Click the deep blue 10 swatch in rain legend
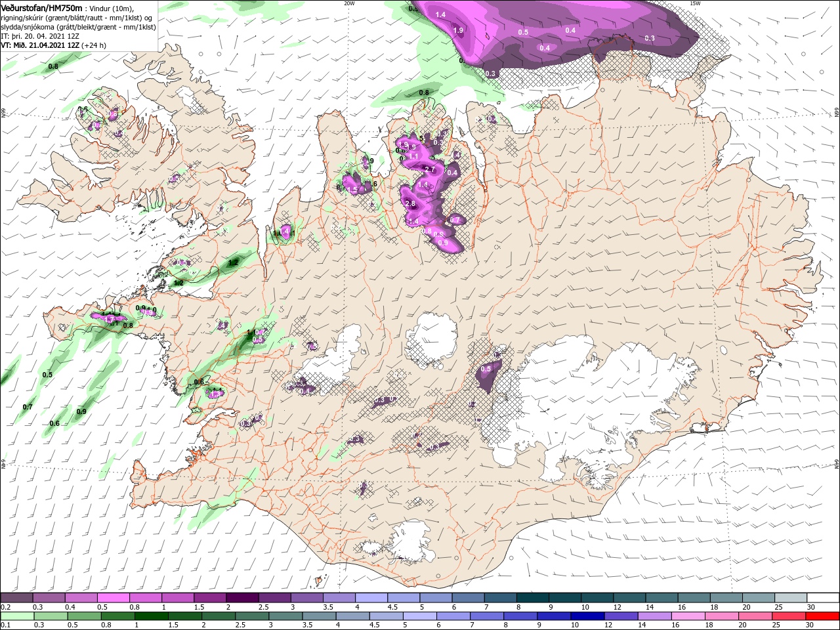Viewport: 840px width, 630px height. [x=588, y=616]
